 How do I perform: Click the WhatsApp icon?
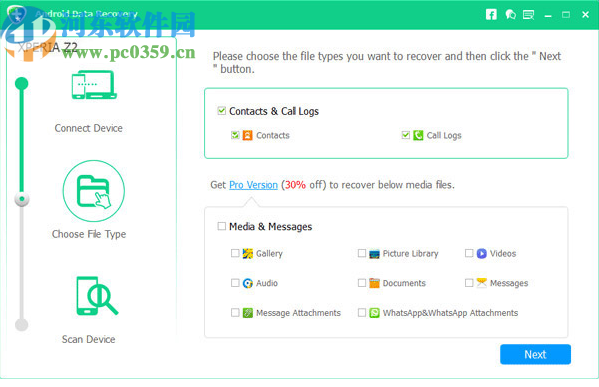coord(374,313)
